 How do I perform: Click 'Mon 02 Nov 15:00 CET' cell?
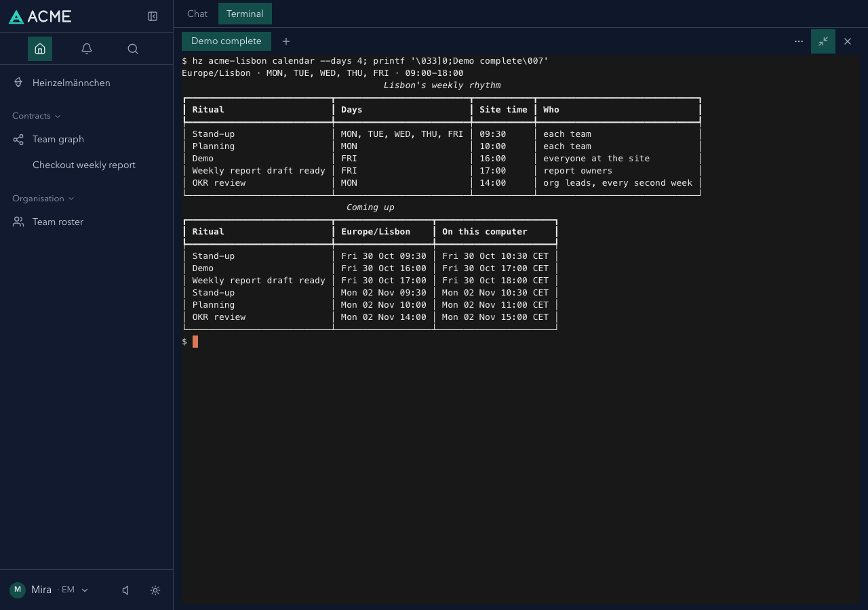click(x=496, y=317)
